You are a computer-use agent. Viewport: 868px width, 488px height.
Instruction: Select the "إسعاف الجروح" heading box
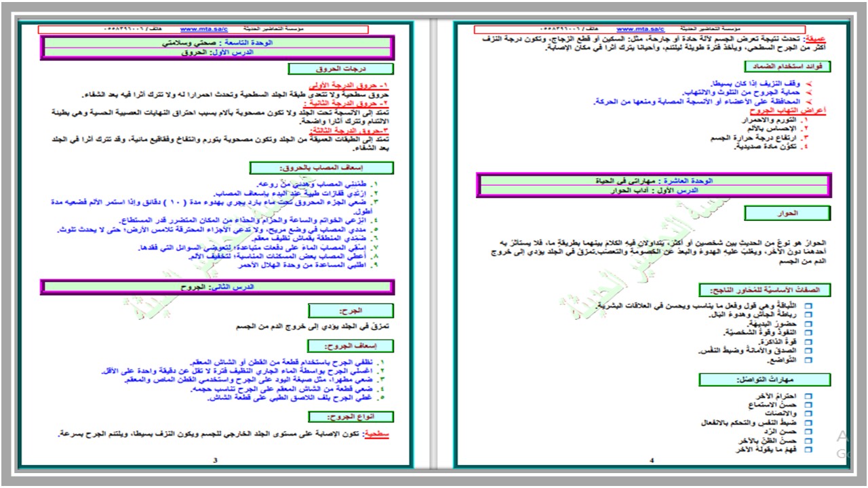click(351, 346)
